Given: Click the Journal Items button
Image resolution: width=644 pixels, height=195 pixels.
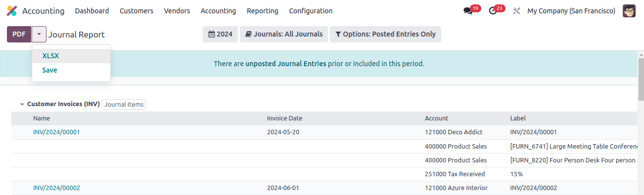Looking at the screenshot, I should (124, 104).
